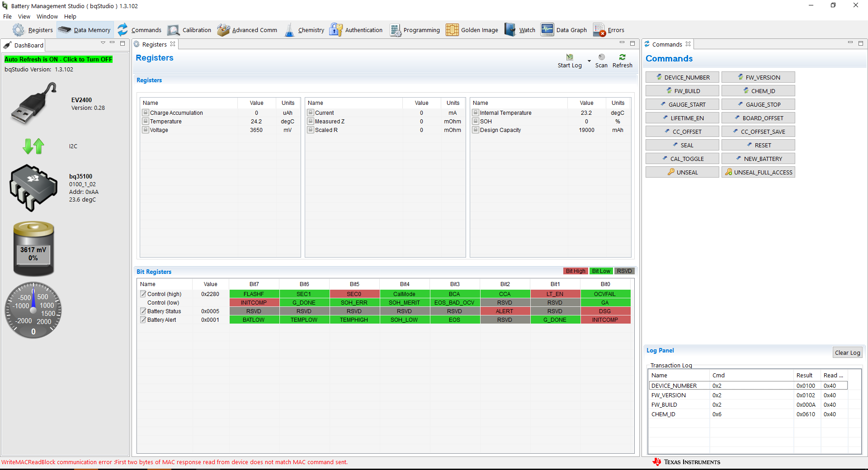868x470 pixels.
Task: Open the Errors icon
Action: click(599, 30)
